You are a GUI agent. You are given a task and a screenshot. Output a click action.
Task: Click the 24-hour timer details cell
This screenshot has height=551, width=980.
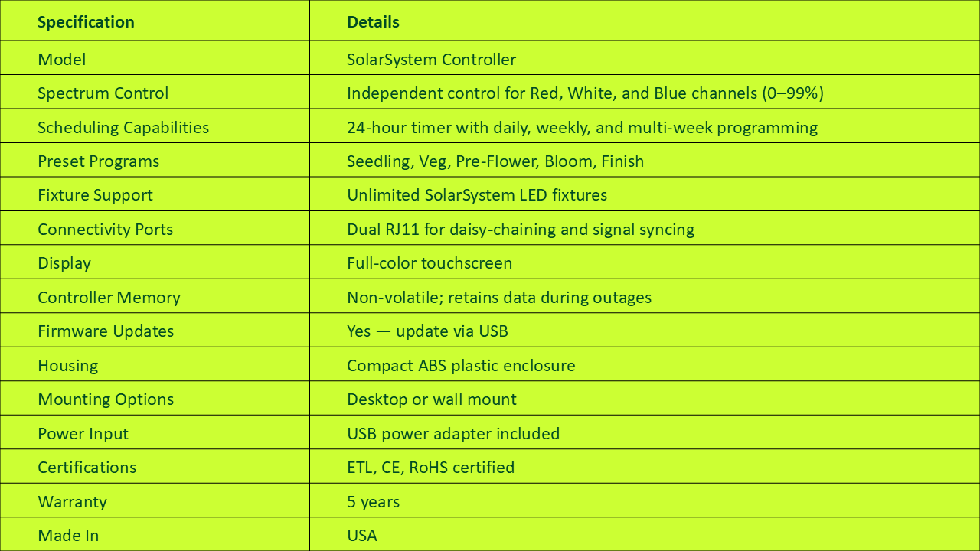click(582, 128)
